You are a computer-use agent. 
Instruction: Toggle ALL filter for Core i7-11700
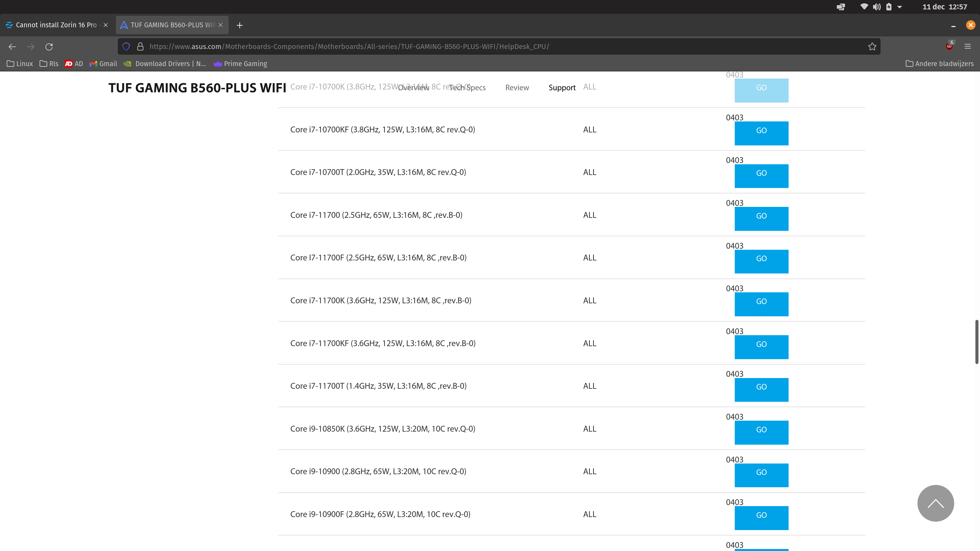tap(589, 215)
